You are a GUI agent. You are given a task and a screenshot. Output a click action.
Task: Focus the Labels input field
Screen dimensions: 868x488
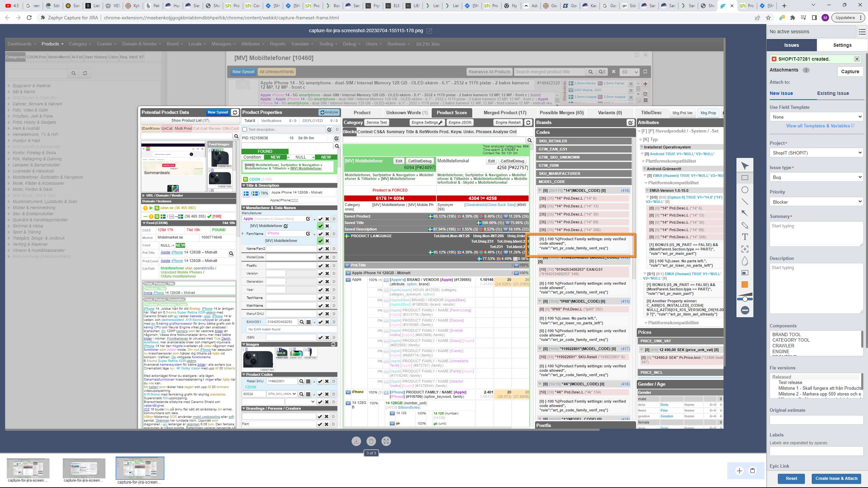click(x=816, y=451)
